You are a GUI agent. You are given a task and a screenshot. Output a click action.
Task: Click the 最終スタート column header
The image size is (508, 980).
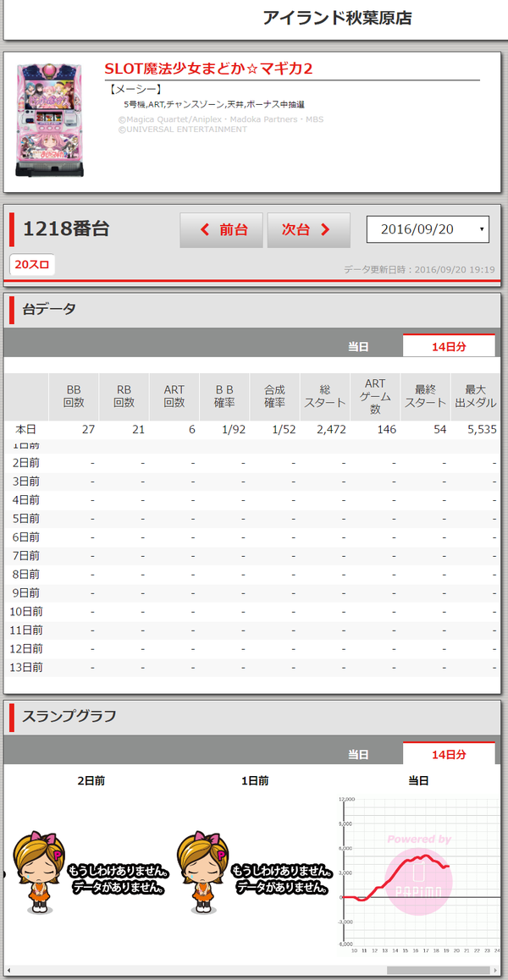[x=425, y=396]
